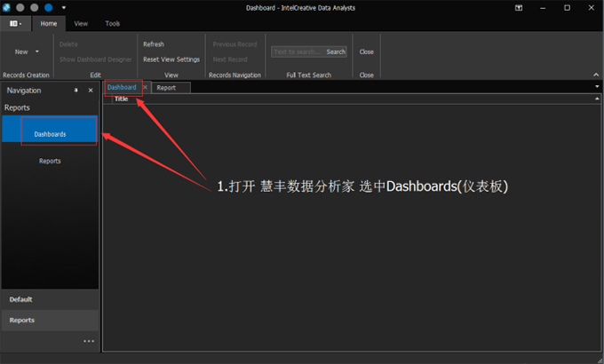
Task: Click the blue circle quick access button
Action: 48,7
